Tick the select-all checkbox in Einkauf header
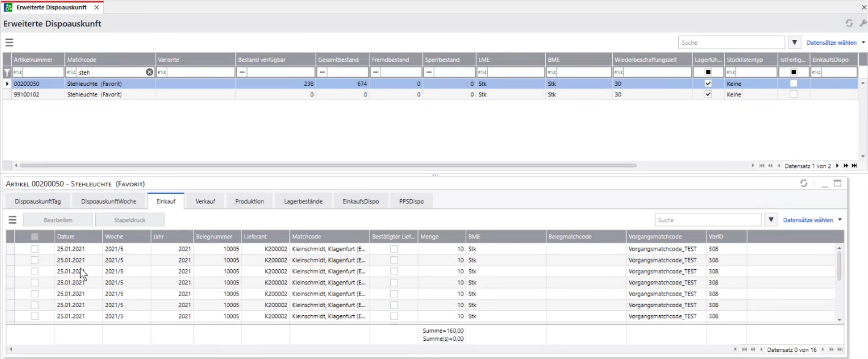868x359 pixels. click(x=34, y=237)
